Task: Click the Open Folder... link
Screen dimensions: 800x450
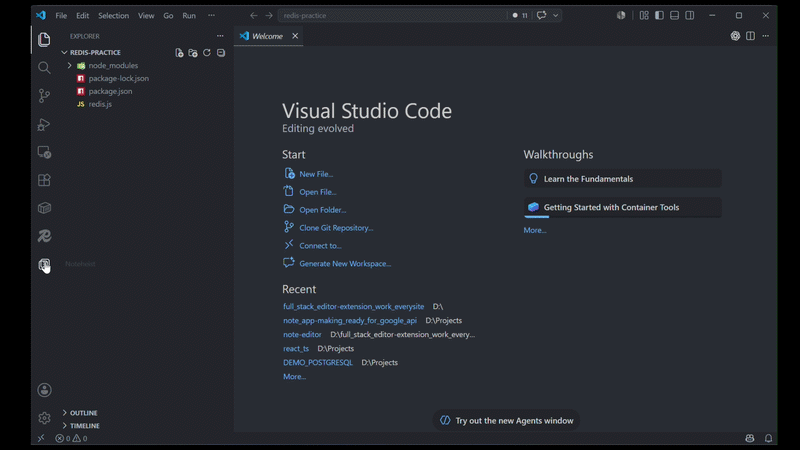Action: (322, 210)
